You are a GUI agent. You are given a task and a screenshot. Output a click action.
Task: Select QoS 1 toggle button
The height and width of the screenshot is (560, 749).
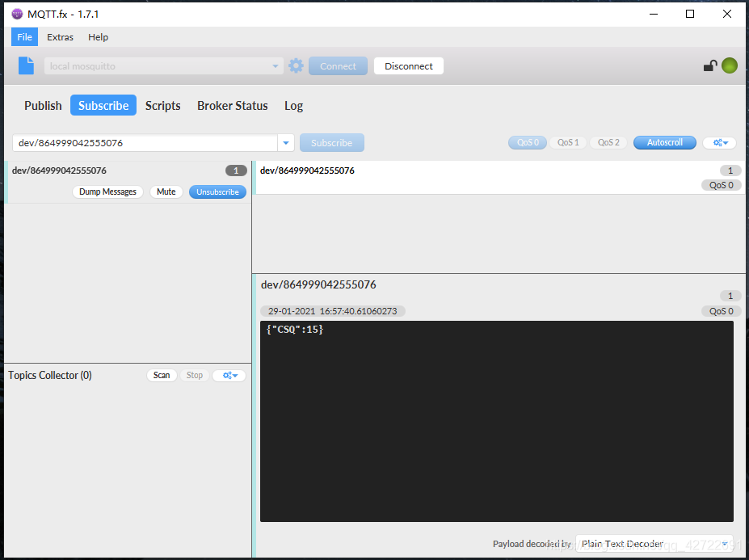pyautogui.click(x=568, y=142)
